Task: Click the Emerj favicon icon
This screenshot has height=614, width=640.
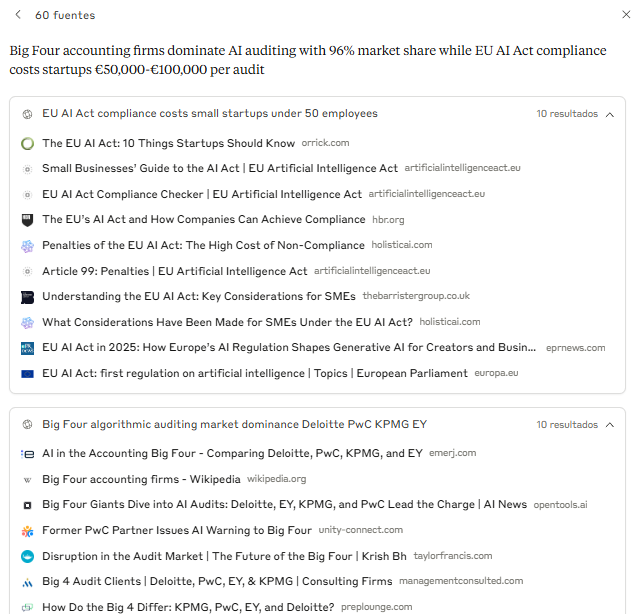Action: pos(28,453)
